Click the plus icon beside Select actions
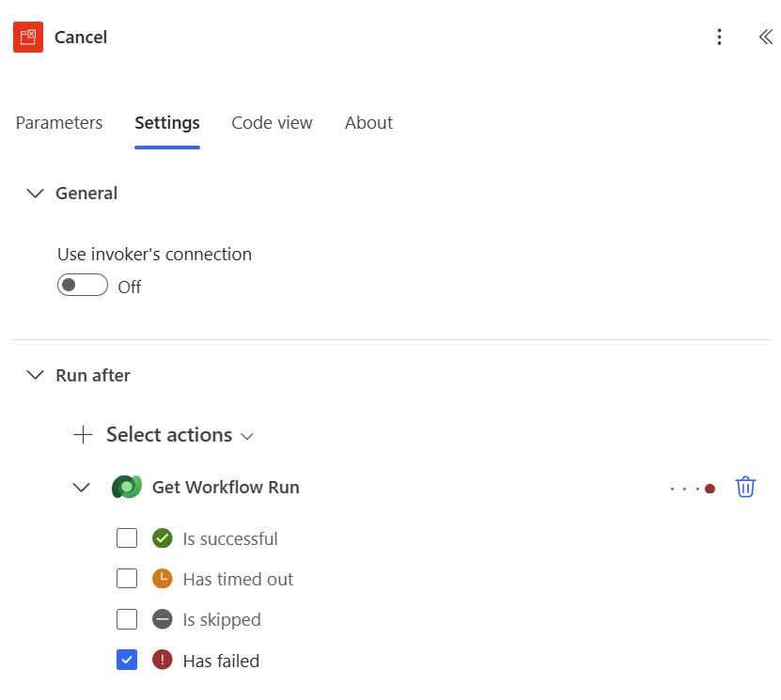The image size is (781, 700). coord(84,435)
